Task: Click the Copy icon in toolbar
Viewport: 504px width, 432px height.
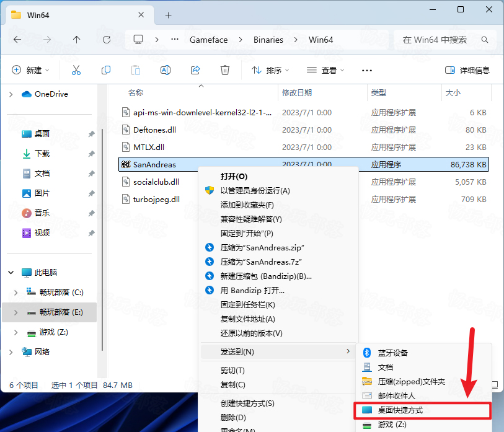Action: [x=106, y=70]
